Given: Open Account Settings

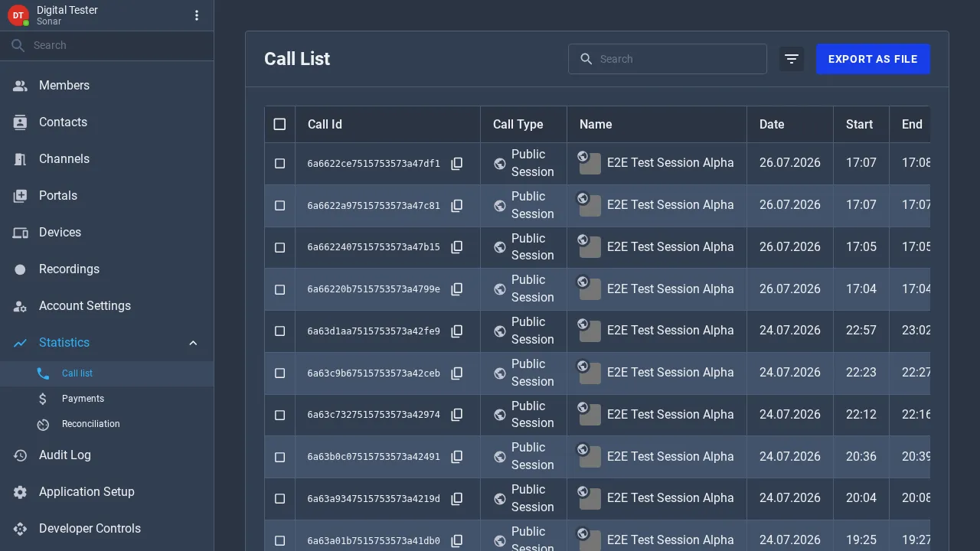Looking at the screenshot, I should 107,306.
